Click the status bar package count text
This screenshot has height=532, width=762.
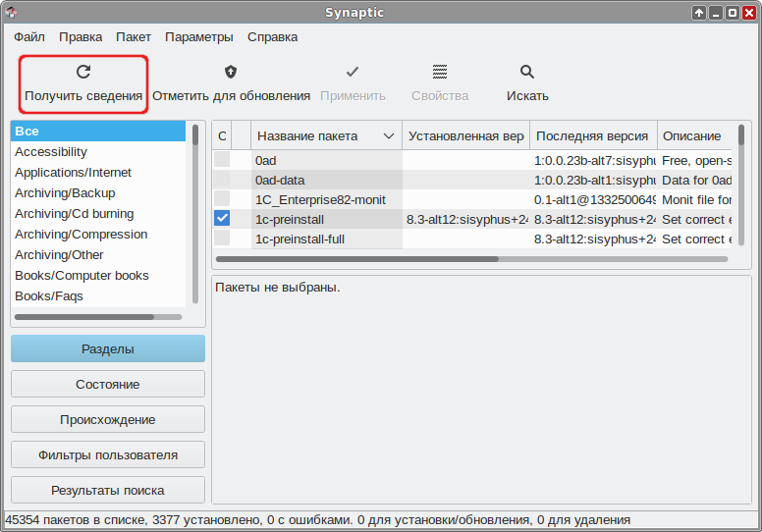[318, 520]
